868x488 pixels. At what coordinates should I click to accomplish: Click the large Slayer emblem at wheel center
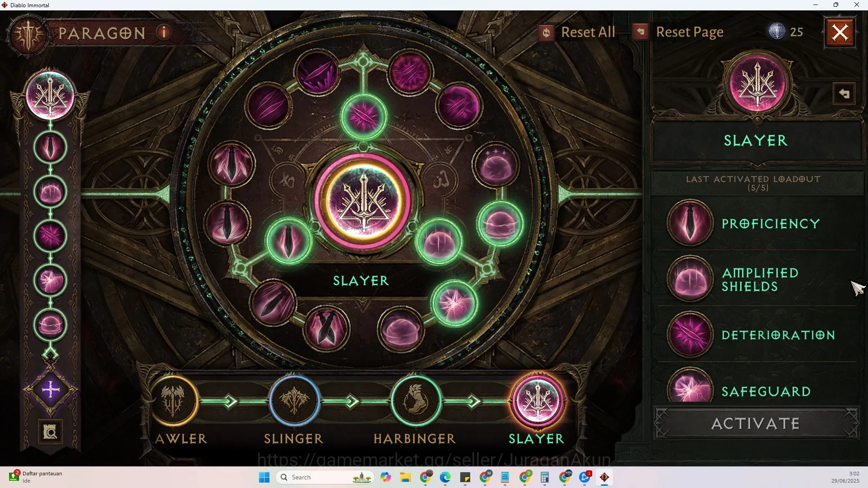[x=363, y=201]
